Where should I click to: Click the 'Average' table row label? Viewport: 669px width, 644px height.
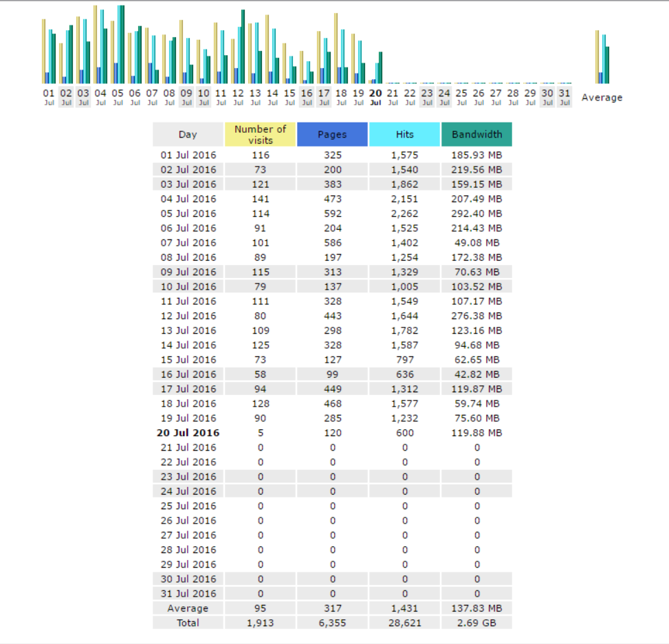tap(188, 608)
